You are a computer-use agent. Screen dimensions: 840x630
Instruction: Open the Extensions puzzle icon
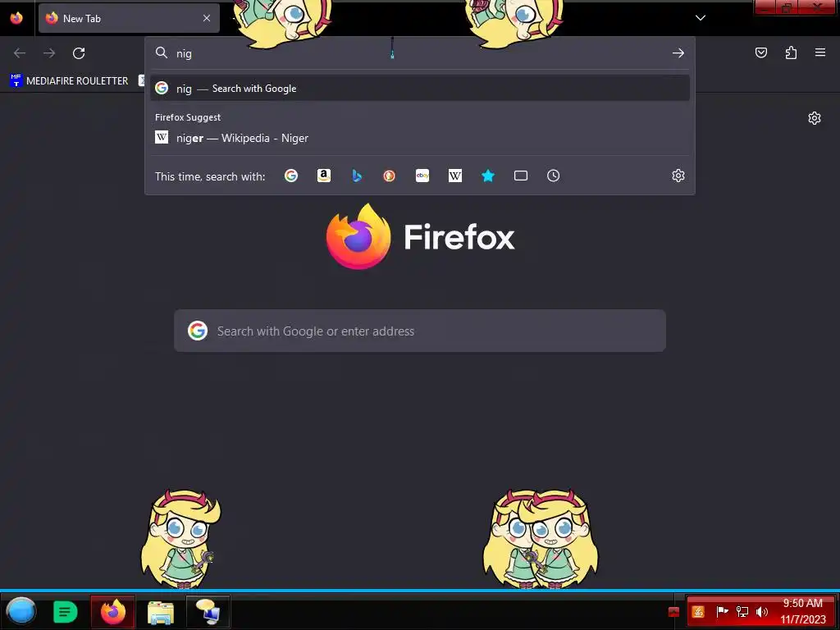tap(791, 52)
